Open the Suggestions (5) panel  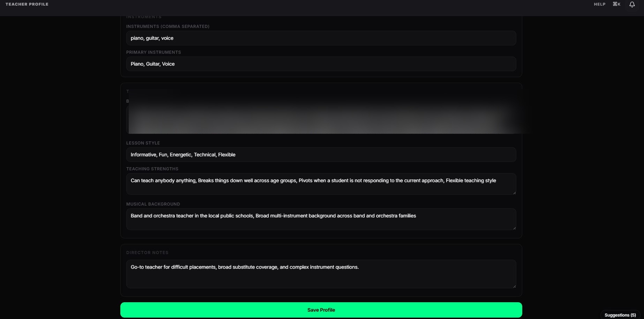click(620, 315)
